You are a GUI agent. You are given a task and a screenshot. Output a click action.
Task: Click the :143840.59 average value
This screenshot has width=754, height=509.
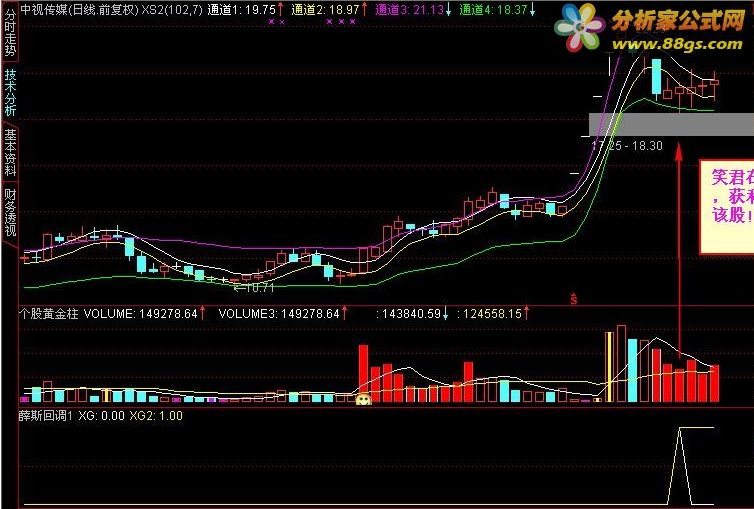click(x=409, y=314)
